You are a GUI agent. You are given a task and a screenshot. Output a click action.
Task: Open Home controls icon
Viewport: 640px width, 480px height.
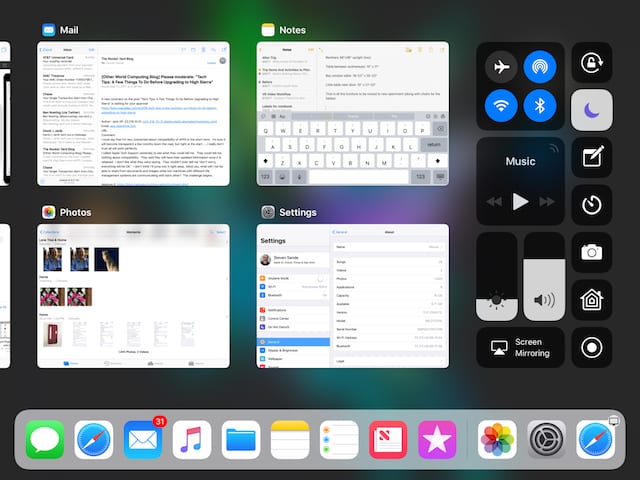[x=591, y=299]
